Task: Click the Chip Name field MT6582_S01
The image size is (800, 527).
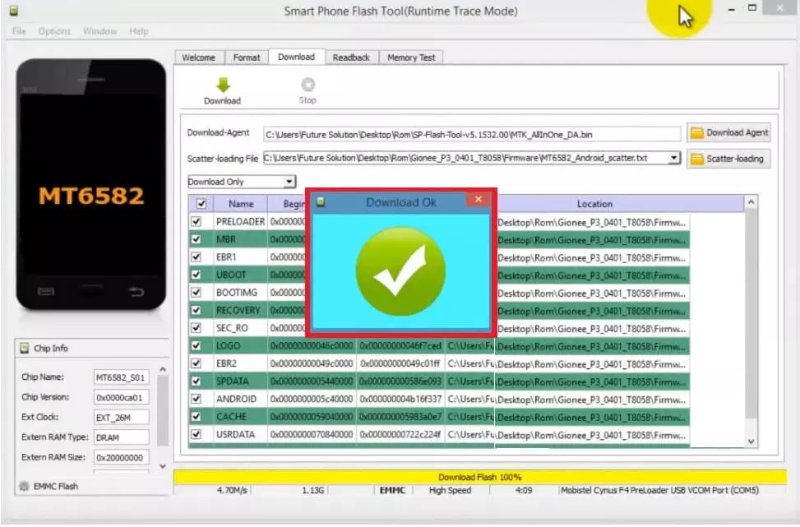Action: click(x=121, y=378)
